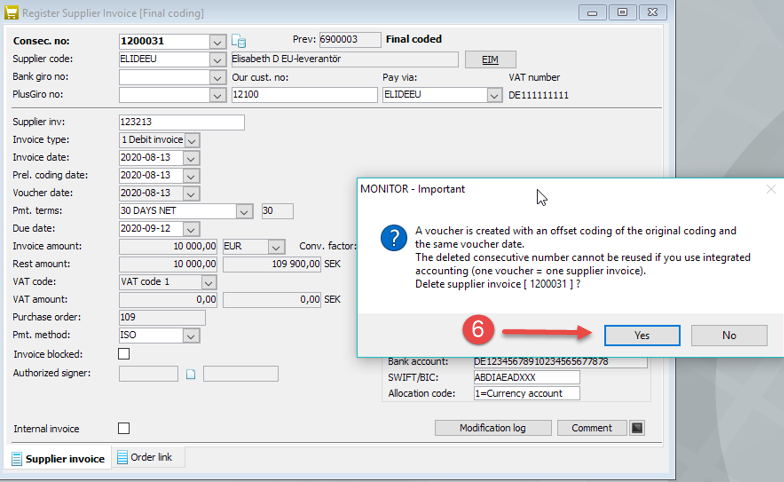Toggle the Invoice blocked checkbox

click(124, 354)
